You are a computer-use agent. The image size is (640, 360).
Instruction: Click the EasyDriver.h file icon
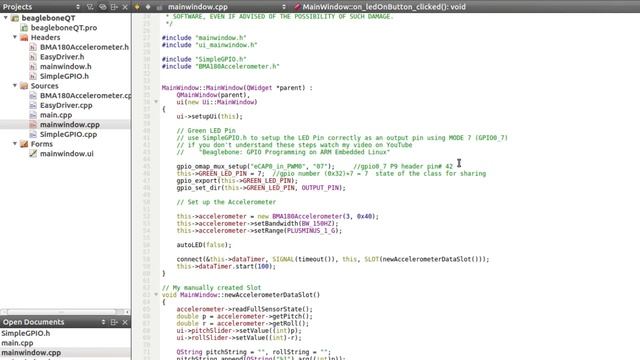tap(33, 57)
